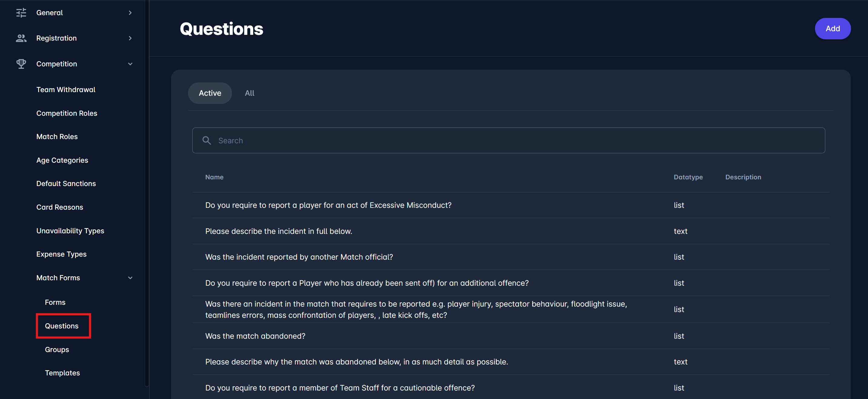Screen dimensions: 868x399
Task: Open the Templates sidebar item
Action: tap(62, 373)
